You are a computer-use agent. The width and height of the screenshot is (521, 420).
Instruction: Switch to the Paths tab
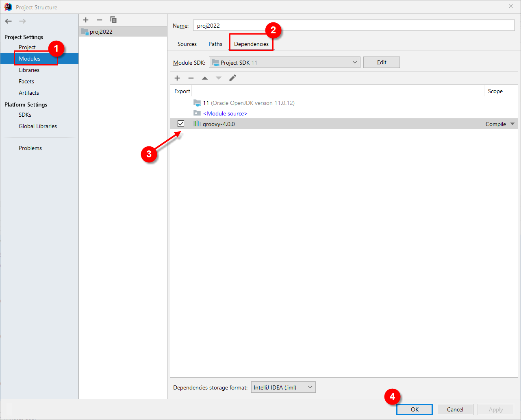[x=215, y=44]
